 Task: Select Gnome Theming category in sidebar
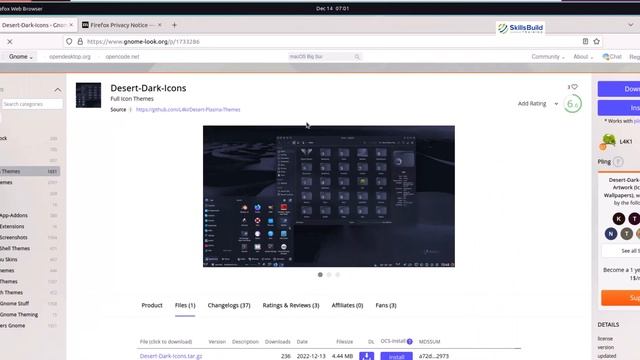point(19,314)
